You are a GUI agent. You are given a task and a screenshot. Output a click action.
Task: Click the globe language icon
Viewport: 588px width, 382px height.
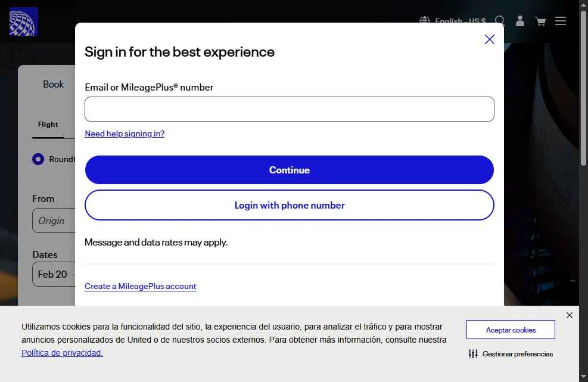click(425, 20)
